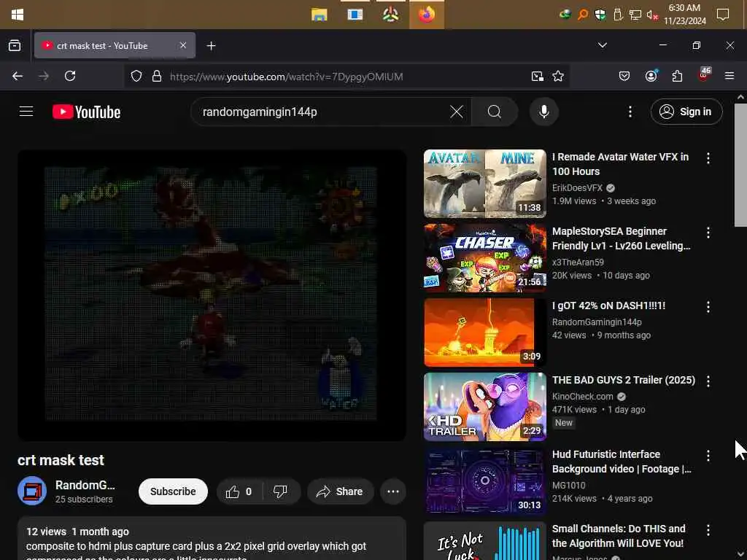Viewport: 747px width, 560px height.
Task: View site security padlock info
Action: (157, 76)
